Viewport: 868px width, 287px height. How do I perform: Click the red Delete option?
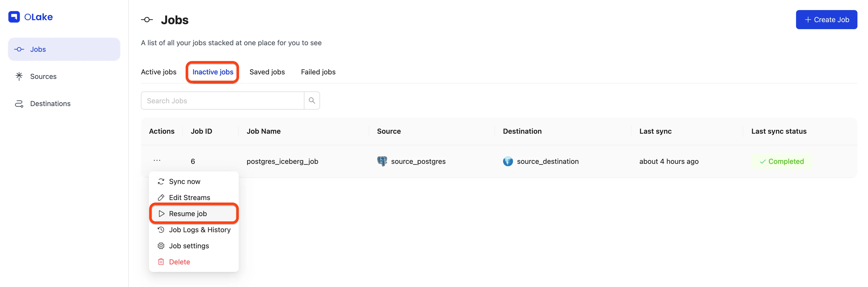(179, 262)
